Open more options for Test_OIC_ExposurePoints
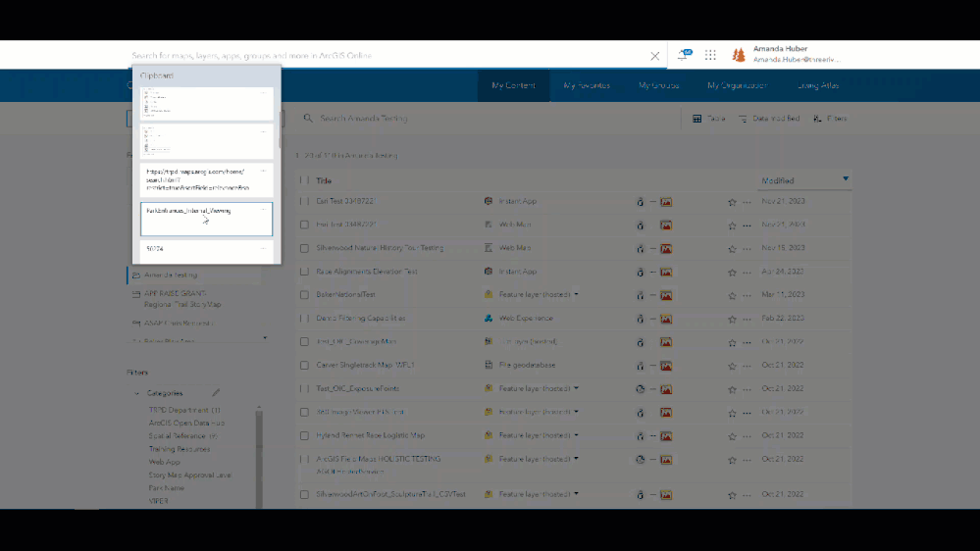This screenshot has width=980, height=551. point(747,389)
